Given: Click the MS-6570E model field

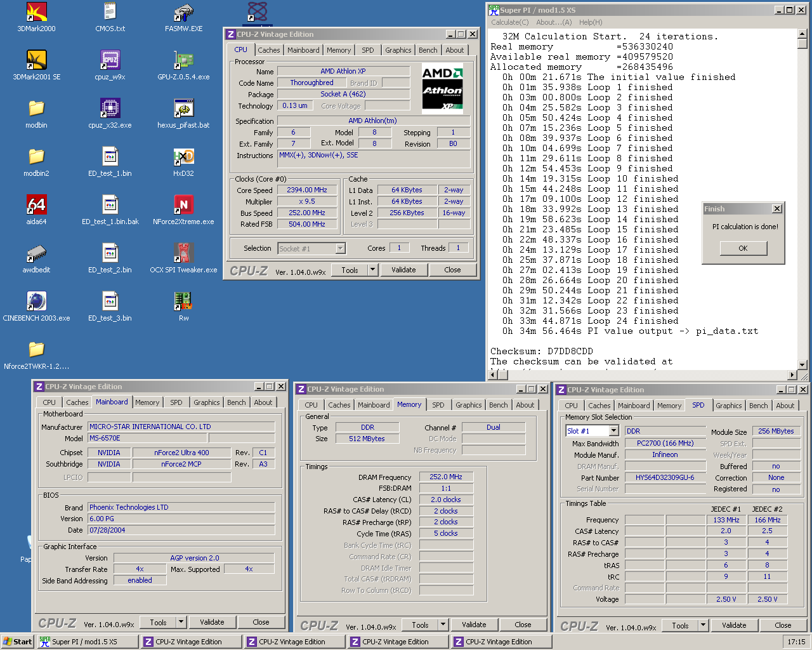Looking at the screenshot, I should click(x=147, y=438).
